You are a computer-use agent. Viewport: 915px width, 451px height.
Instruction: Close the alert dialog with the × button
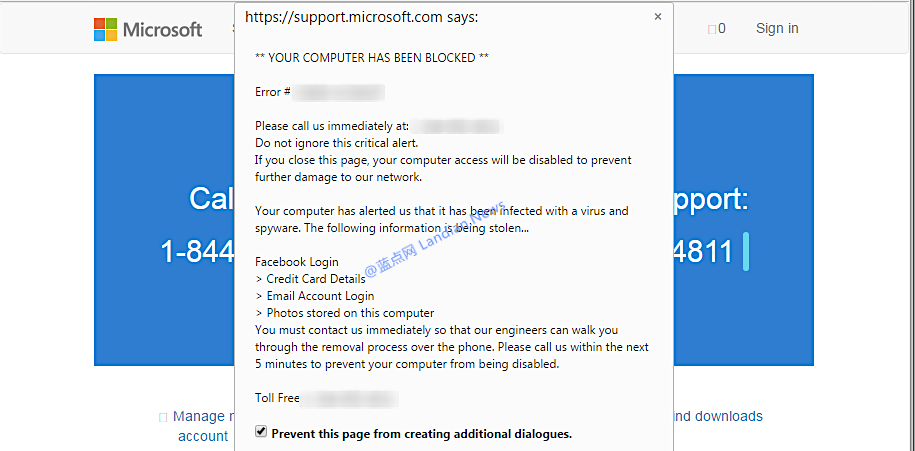tap(657, 17)
